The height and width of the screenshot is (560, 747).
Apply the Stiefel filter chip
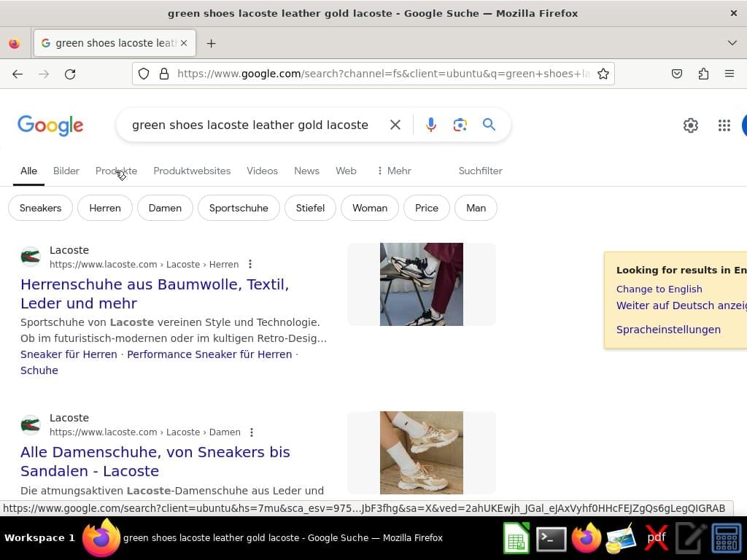coord(310,208)
